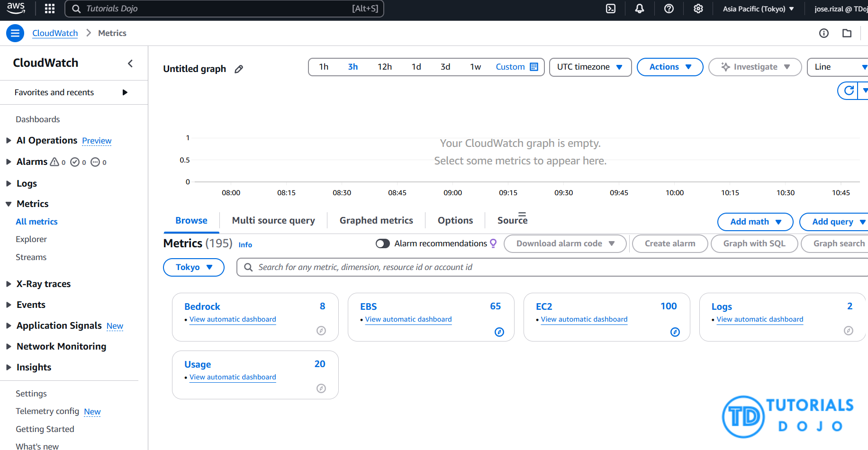Open Streams in sidebar

coord(31,257)
